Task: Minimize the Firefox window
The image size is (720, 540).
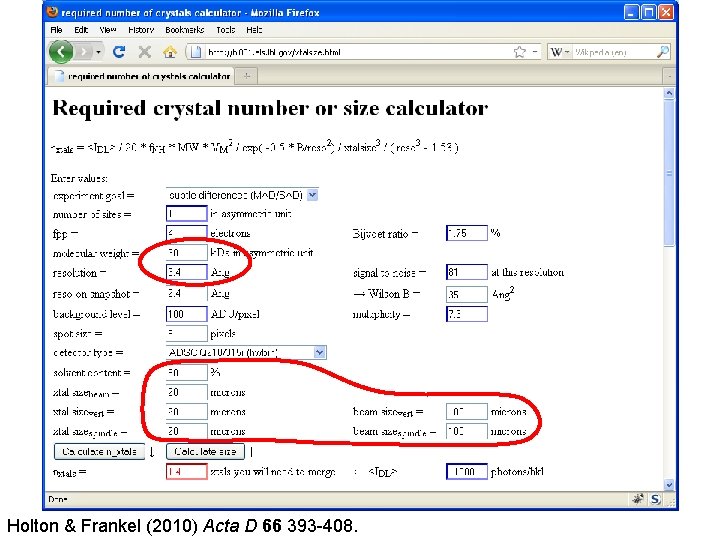Action: point(631,12)
